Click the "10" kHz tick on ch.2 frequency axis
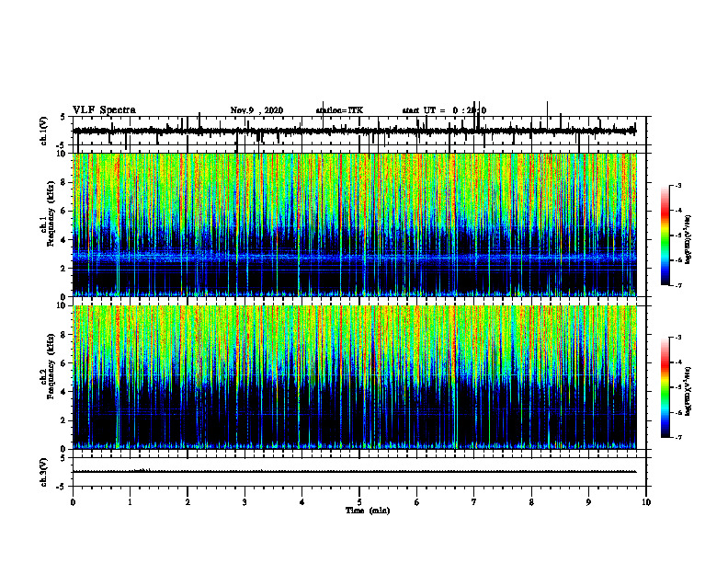The image size is (728, 563). point(63,305)
